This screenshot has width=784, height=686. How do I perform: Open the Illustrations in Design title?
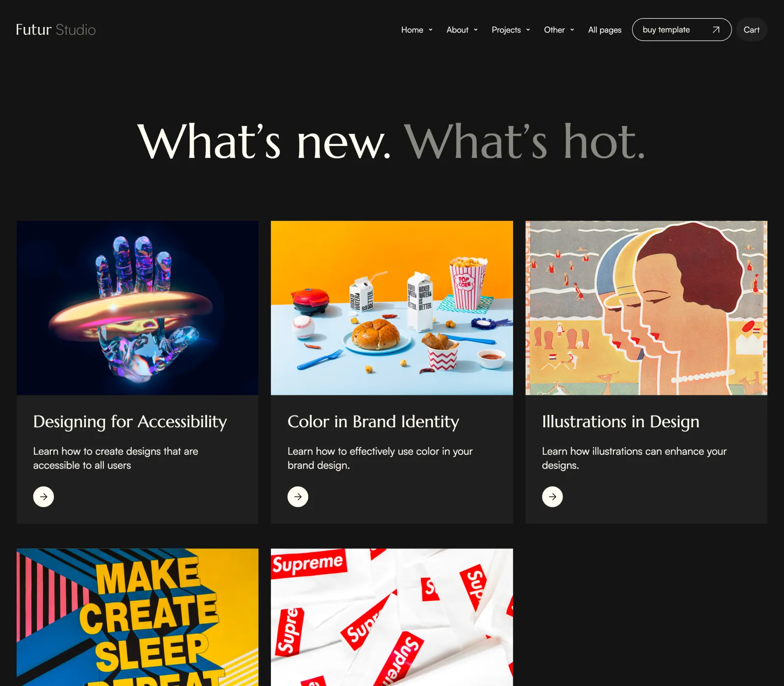tap(620, 422)
